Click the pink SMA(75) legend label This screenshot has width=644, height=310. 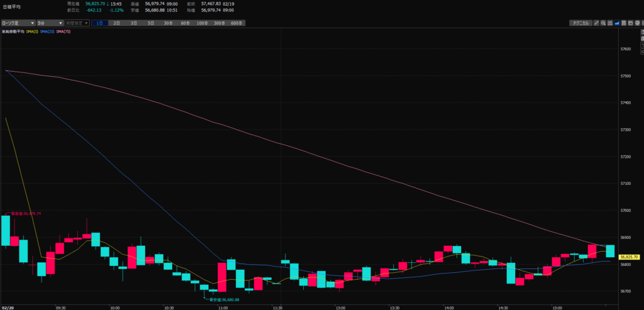tap(64, 31)
